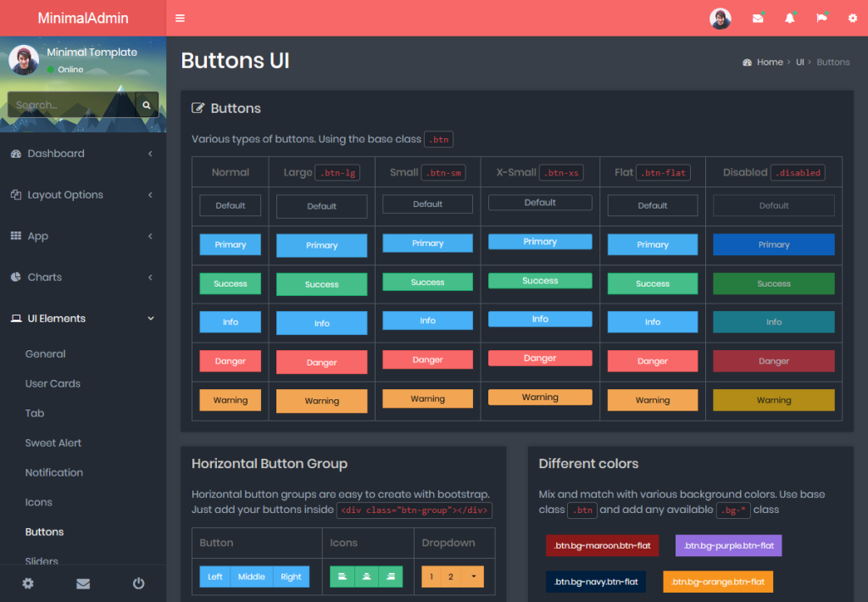
Task: Click the Layout Options copy icon in sidebar
Action: [x=16, y=194]
